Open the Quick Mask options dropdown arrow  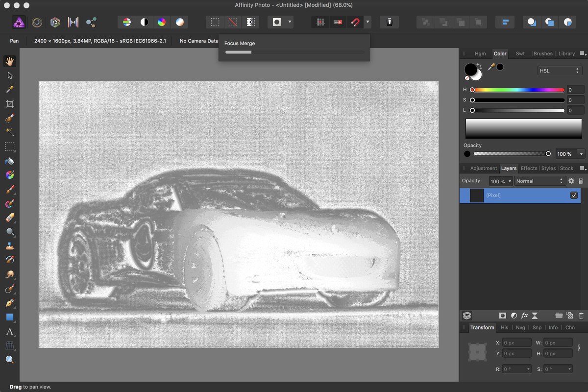290,22
